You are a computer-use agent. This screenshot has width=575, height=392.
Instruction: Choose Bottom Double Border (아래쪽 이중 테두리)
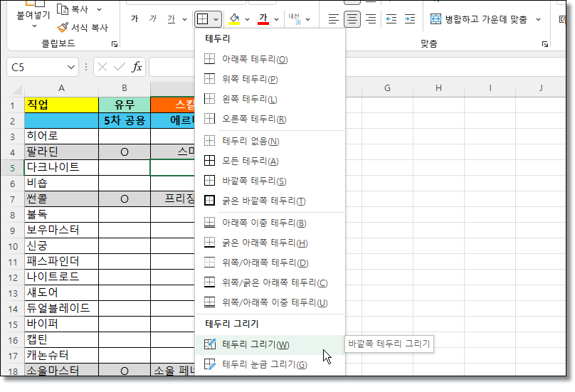(x=270, y=223)
